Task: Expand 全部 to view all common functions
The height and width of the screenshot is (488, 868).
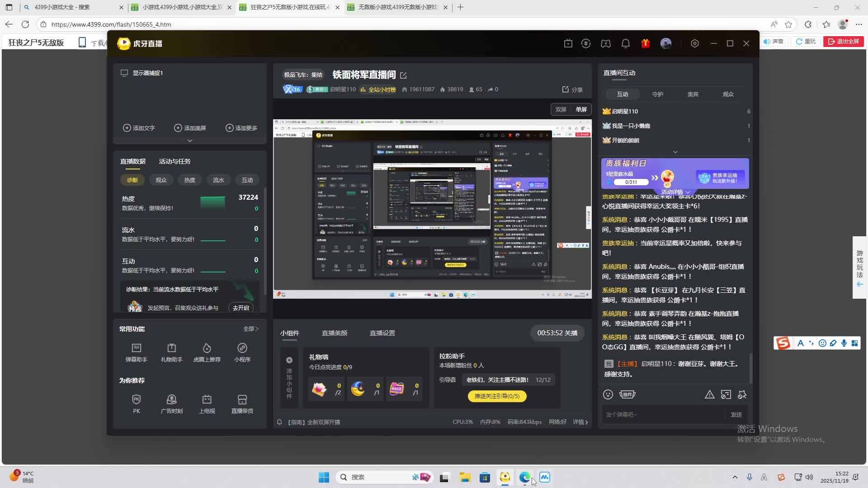Action: tap(250, 329)
